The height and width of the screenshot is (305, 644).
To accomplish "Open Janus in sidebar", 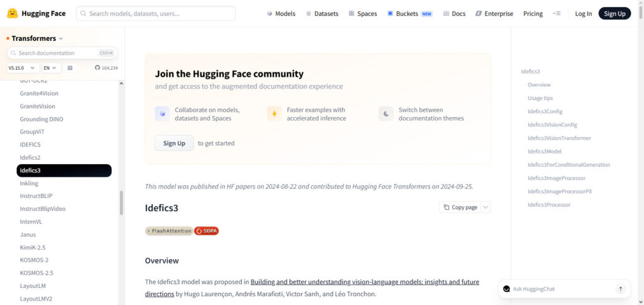I will [28, 235].
